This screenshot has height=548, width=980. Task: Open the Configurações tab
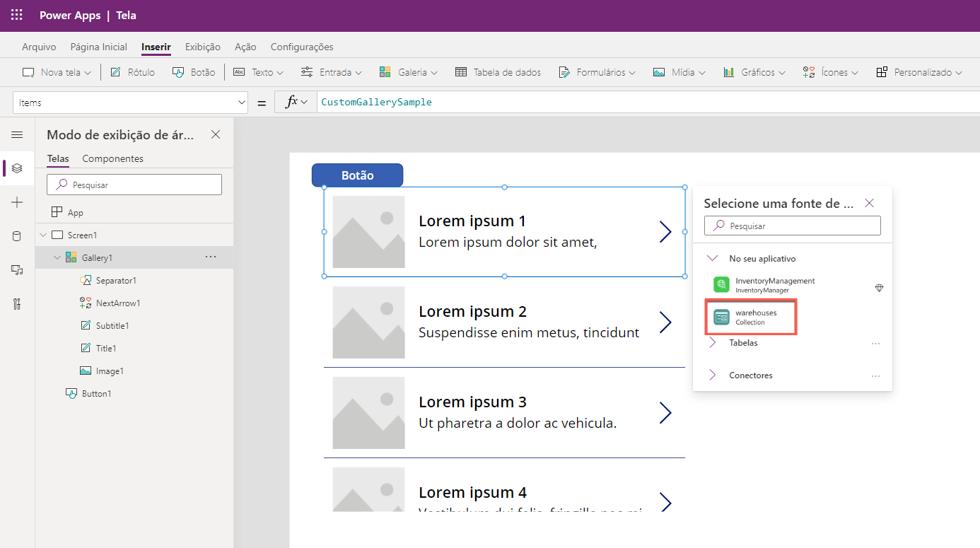(x=302, y=47)
